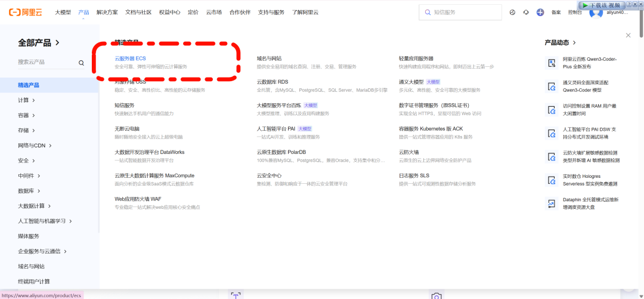Click the Aliyun logo in the header
Screen dimensions: 644x299
(26, 13)
